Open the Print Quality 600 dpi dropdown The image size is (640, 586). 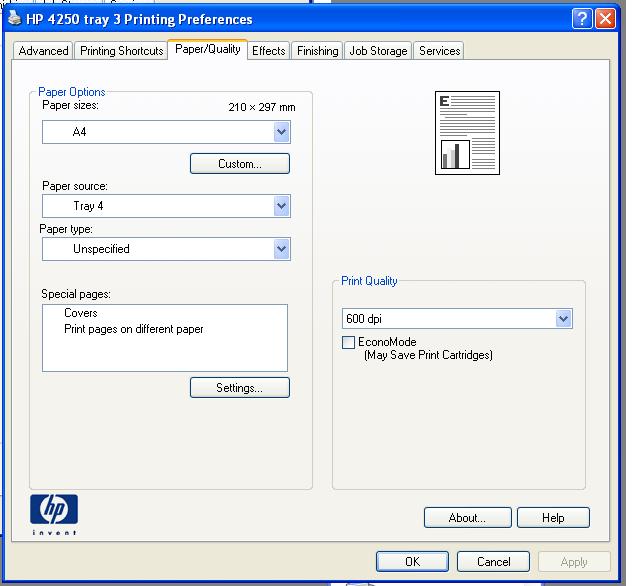click(x=457, y=319)
